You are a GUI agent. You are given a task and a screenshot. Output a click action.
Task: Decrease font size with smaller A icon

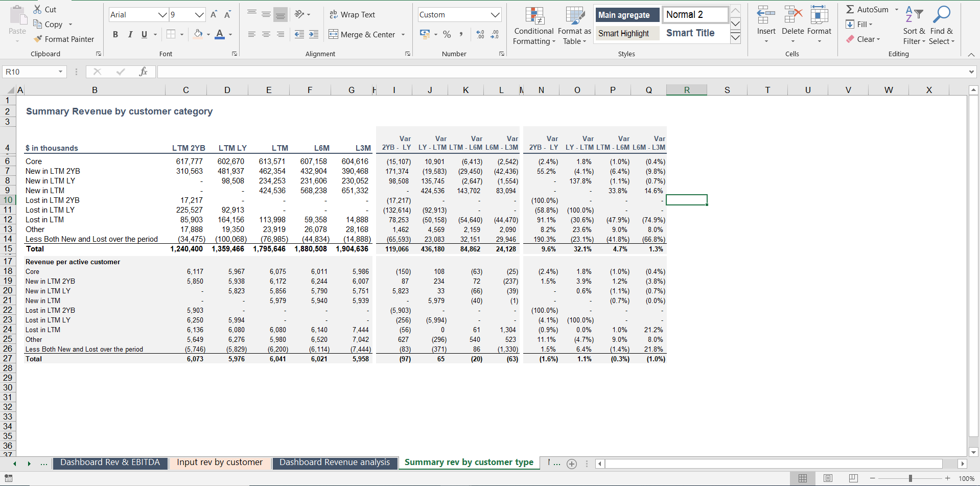pos(227,15)
